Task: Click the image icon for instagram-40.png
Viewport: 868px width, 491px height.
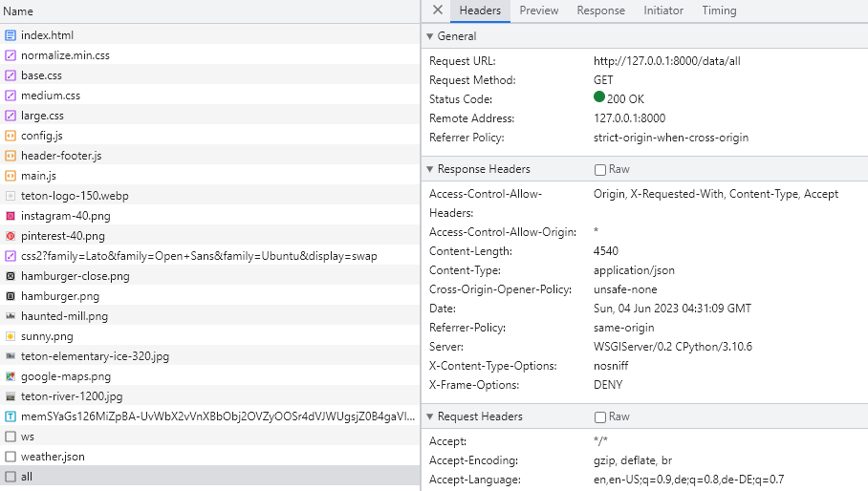Action: pos(11,216)
